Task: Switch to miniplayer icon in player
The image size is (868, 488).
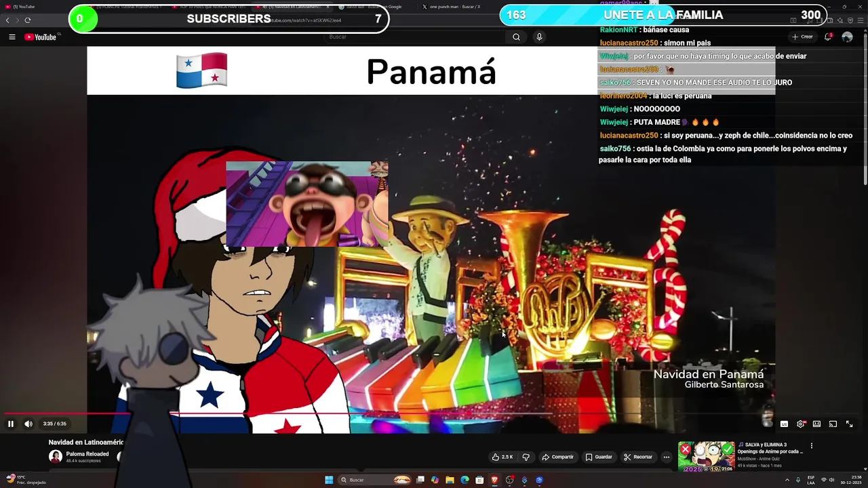Action: click(x=816, y=424)
